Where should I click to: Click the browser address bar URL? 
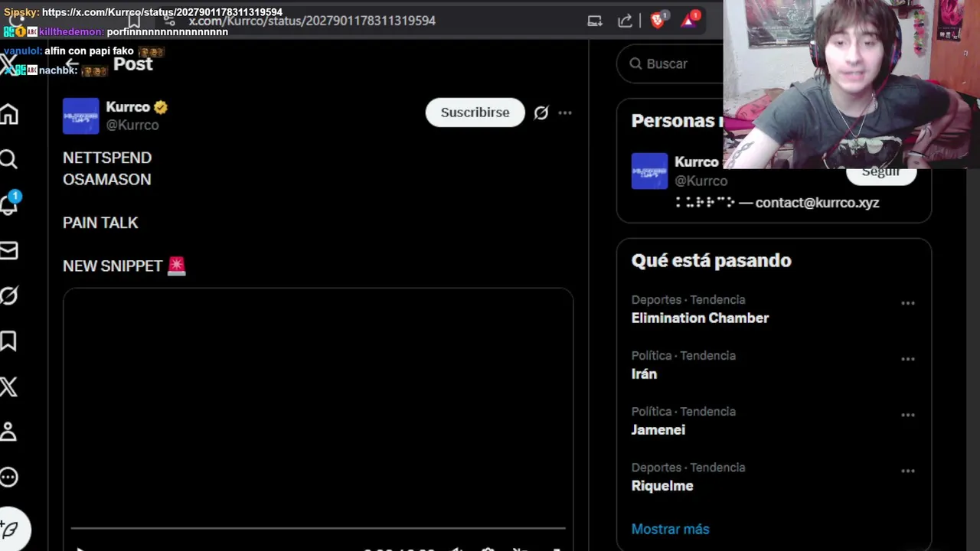click(x=312, y=21)
